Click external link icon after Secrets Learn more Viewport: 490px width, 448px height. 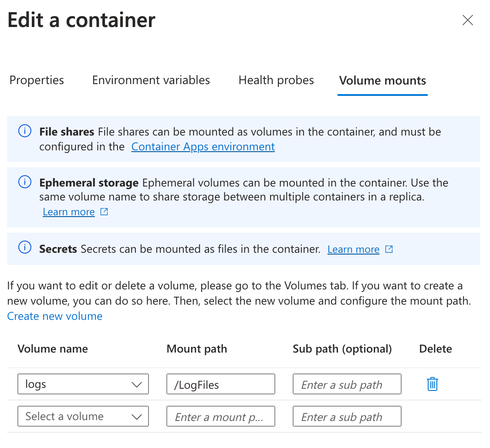point(388,249)
